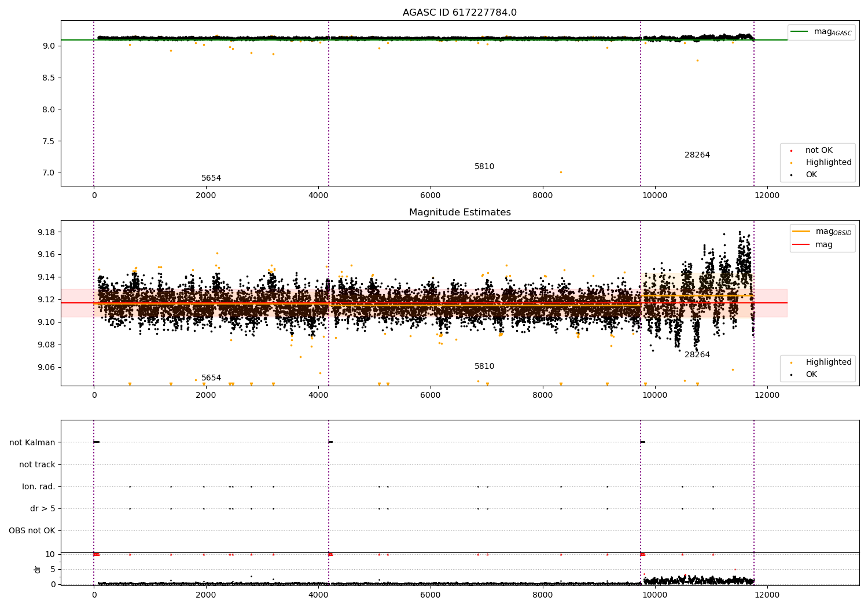Click the plot title AGASC ID 617227784.0
The width and height of the screenshot is (868, 608).
(459, 13)
